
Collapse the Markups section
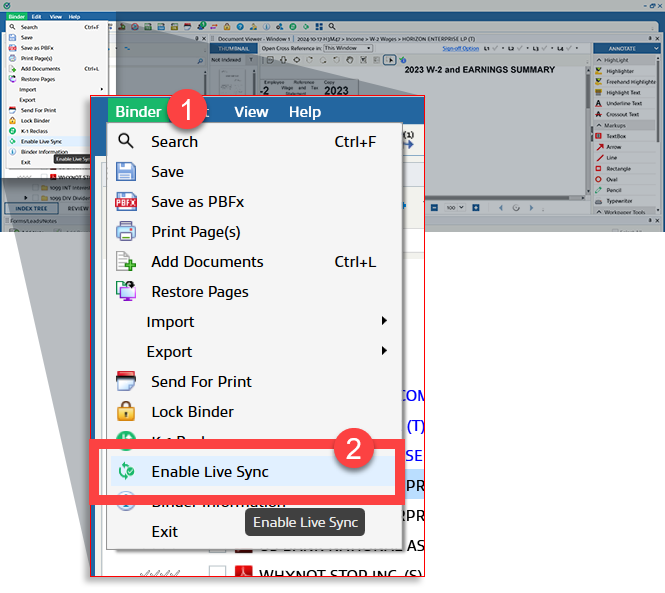(x=599, y=125)
